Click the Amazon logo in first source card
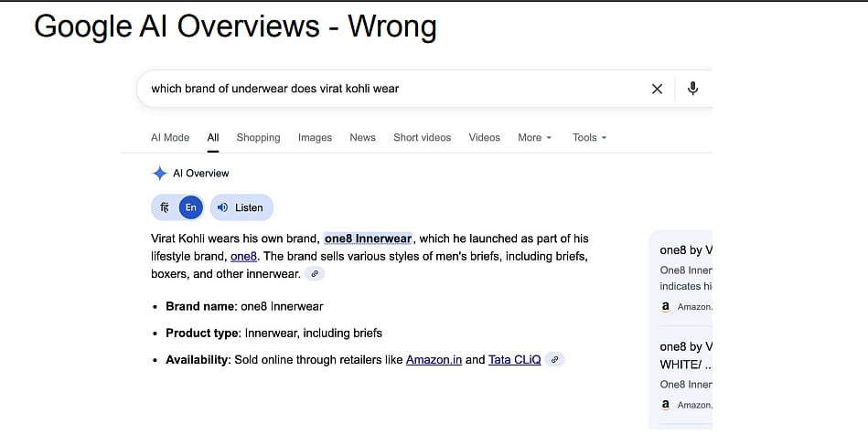 [x=666, y=307]
